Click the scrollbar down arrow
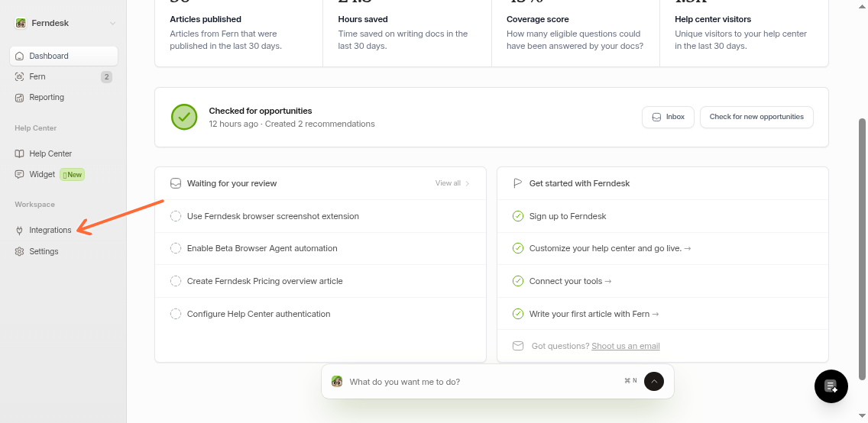This screenshot has width=868, height=423. coord(862,415)
